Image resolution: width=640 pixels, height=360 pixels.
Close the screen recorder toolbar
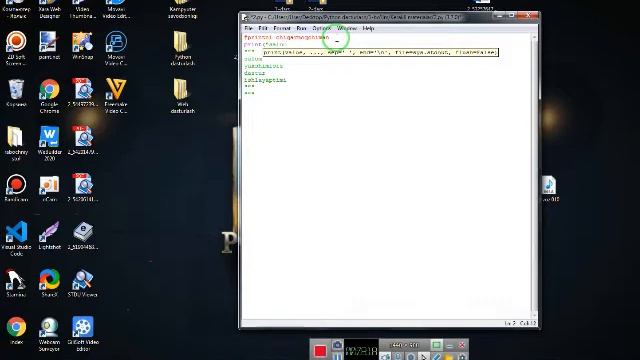point(462,345)
